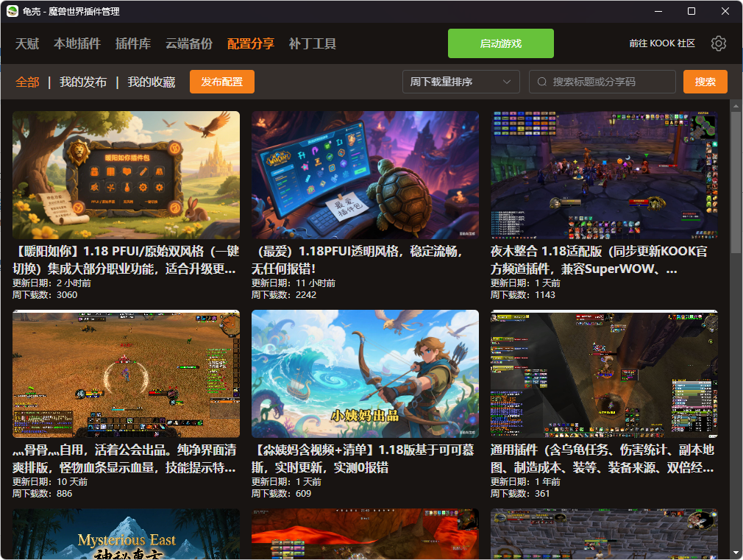743x560 pixels.
Task: Focus the 搜索标题或分享码 search field
Action: pyautogui.click(x=602, y=82)
